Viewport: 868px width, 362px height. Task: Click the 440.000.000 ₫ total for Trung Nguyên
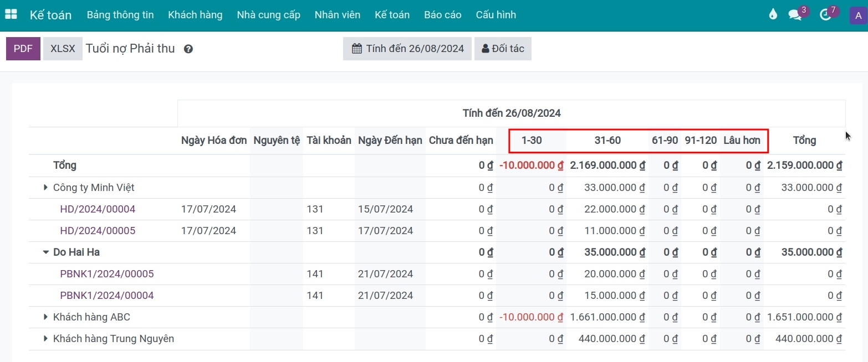809,338
